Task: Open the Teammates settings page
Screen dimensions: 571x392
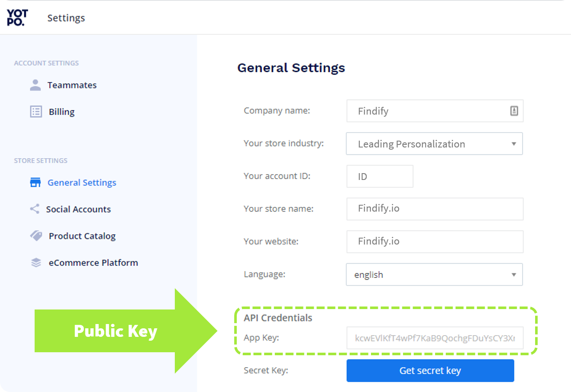Action: (x=72, y=85)
